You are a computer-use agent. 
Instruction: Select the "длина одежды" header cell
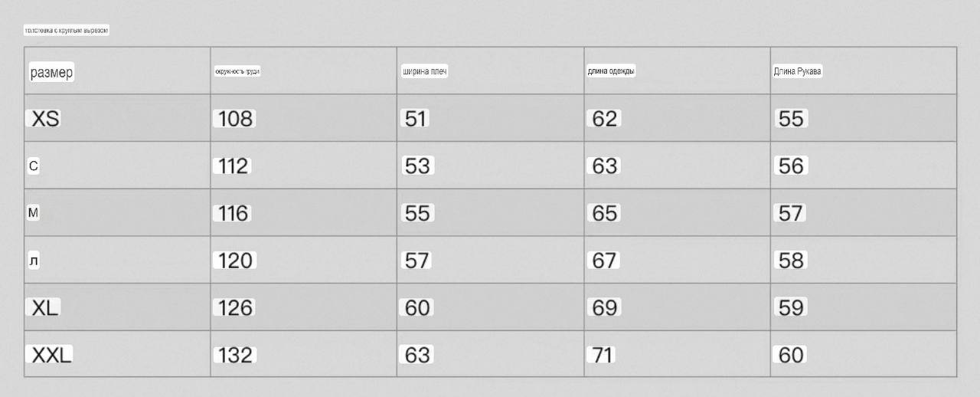click(611, 71)
